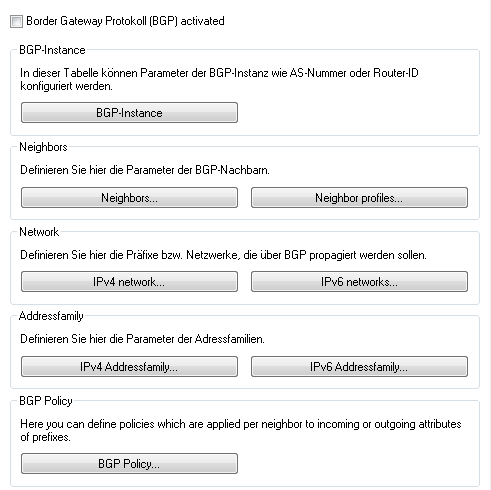Click the 'Border Gateway Protokoll (BGP) activated' label text
Viewport: 491px width, 490px height.
click(125, 21)
